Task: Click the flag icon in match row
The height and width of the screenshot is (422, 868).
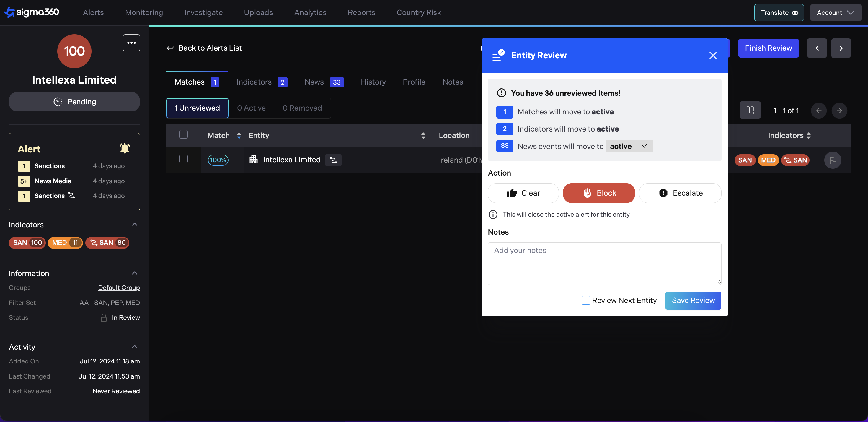Action: 833,160
